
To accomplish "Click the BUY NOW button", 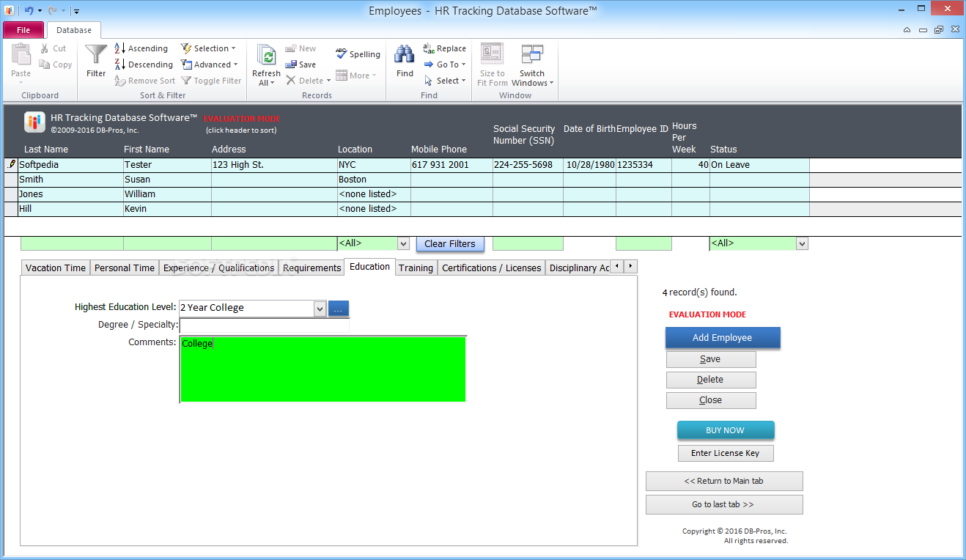I will pyautogui.click(x=726, y=430).
